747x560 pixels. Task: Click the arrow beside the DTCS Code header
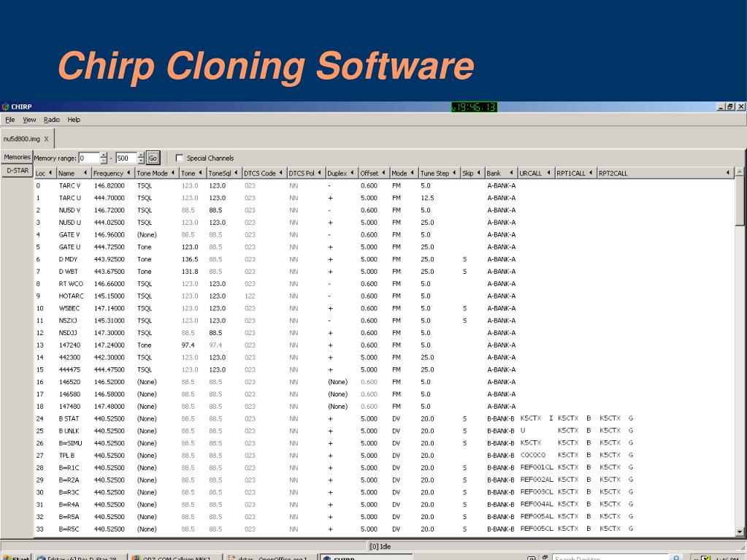[281, 173]
